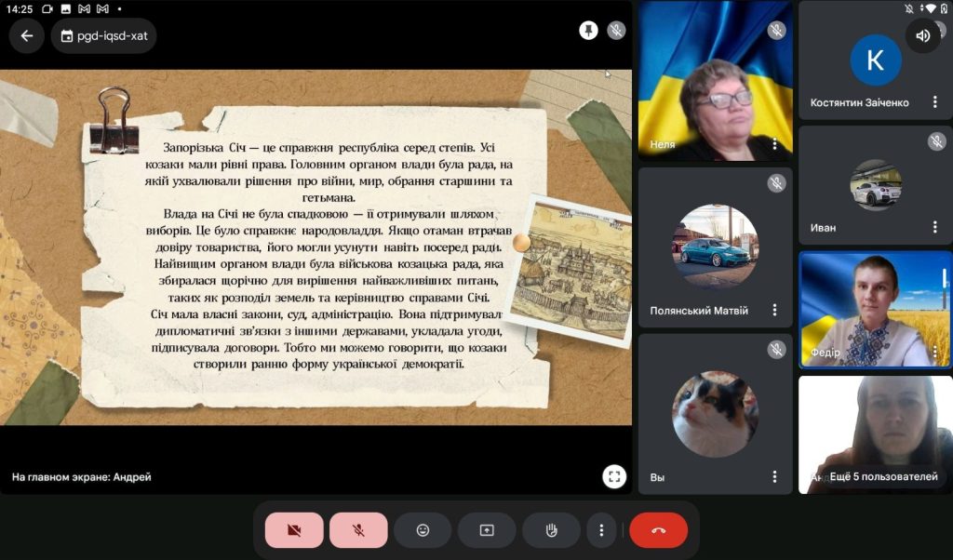The image size is (953, 560).
Task: Open options menu for Полянський Матвій
Action: [774, 311]
